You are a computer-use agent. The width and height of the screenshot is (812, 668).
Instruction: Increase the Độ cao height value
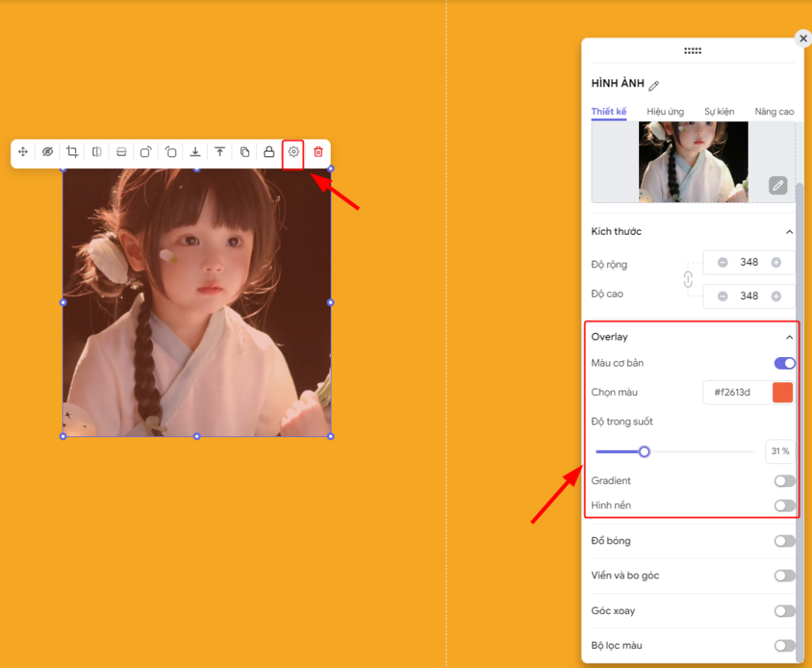(x=776, y=296)
